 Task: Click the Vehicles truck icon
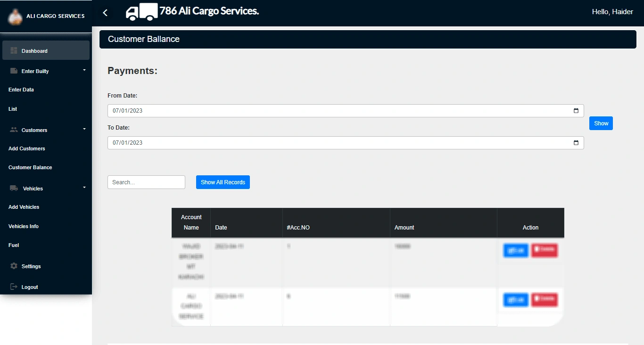click(14, 188)
